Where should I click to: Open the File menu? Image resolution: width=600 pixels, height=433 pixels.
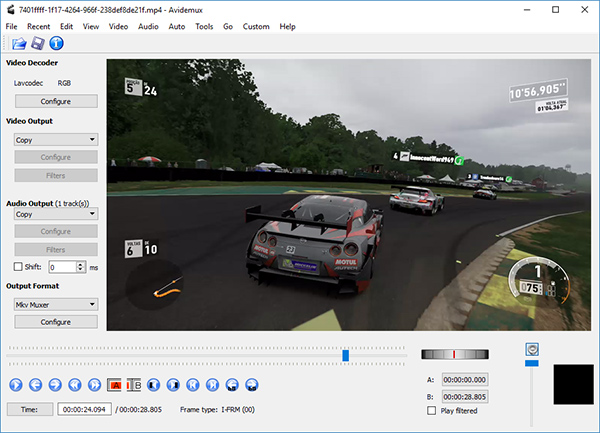point(11,26)
